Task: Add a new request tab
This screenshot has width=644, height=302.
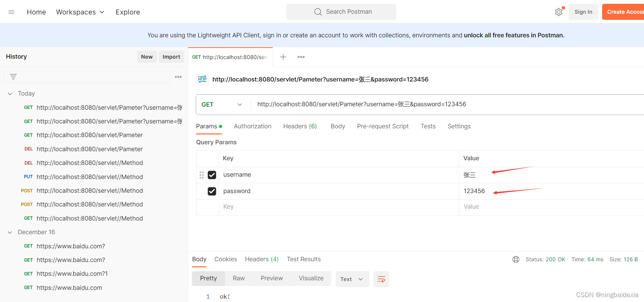Action: point(283,57)
